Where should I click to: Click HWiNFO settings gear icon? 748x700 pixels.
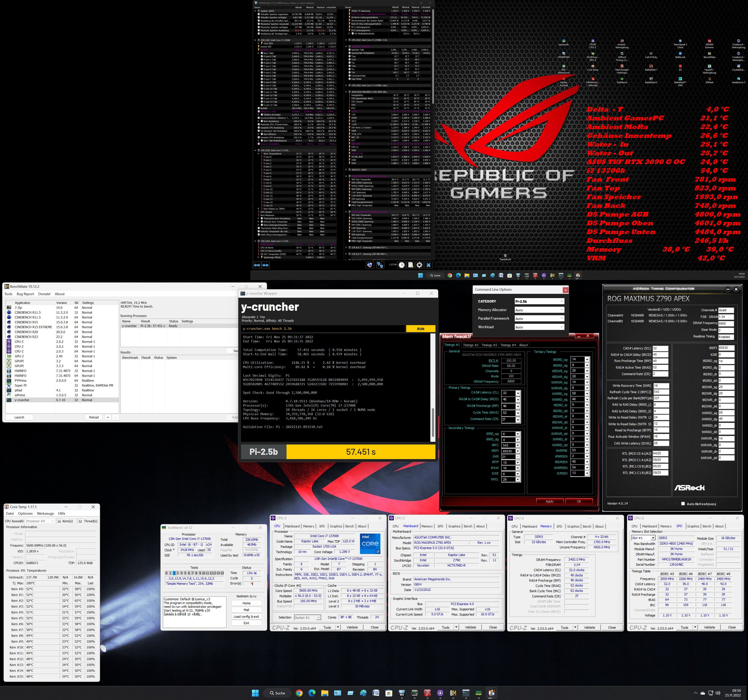pyautogui.click(x=419, y=265)
